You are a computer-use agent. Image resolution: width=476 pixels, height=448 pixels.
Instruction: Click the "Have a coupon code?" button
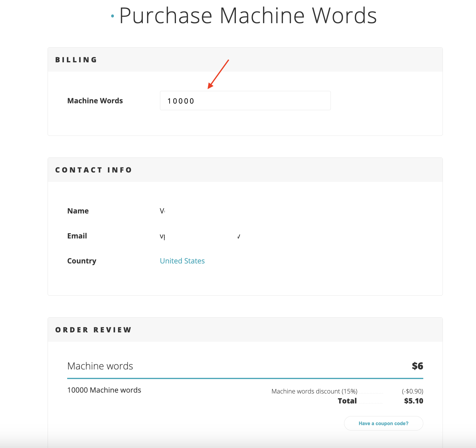tap(383, 423)
